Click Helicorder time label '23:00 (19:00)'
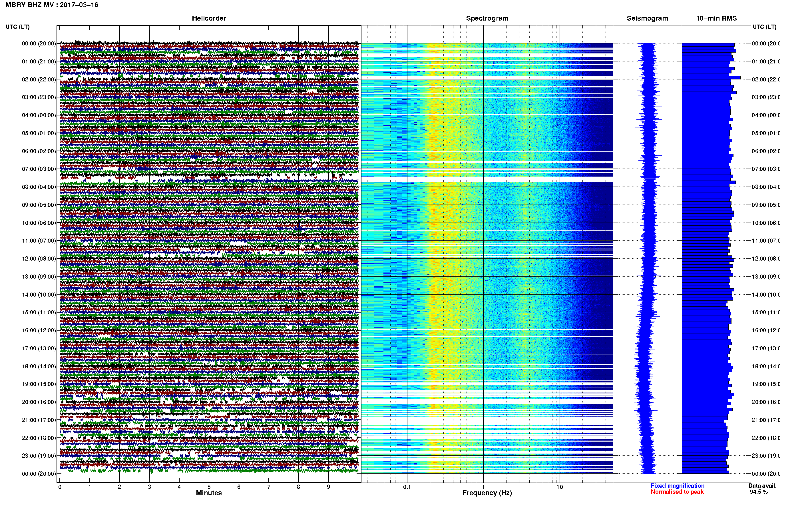The width and height of the screenshot is (812, 508). click(39, 456)
